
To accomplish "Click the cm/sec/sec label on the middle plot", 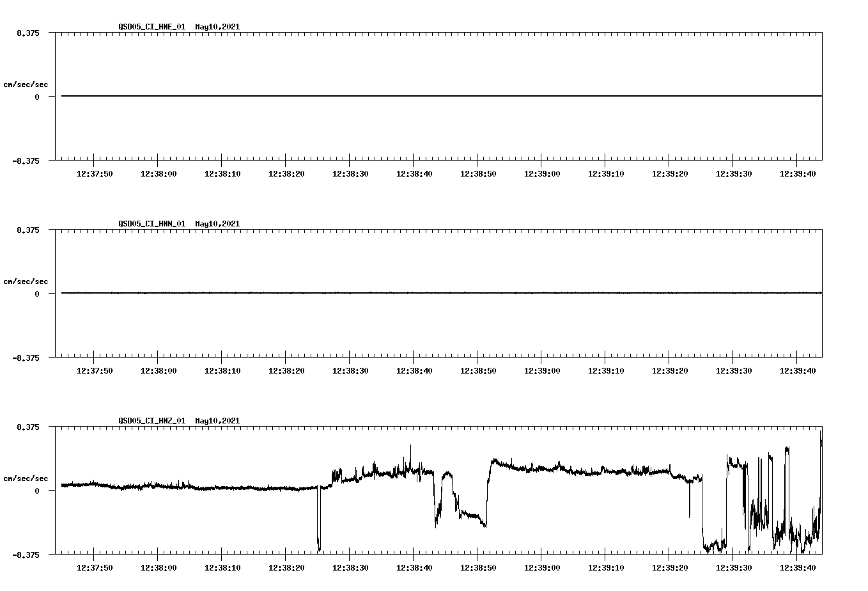I will click(x=26, y=281).
